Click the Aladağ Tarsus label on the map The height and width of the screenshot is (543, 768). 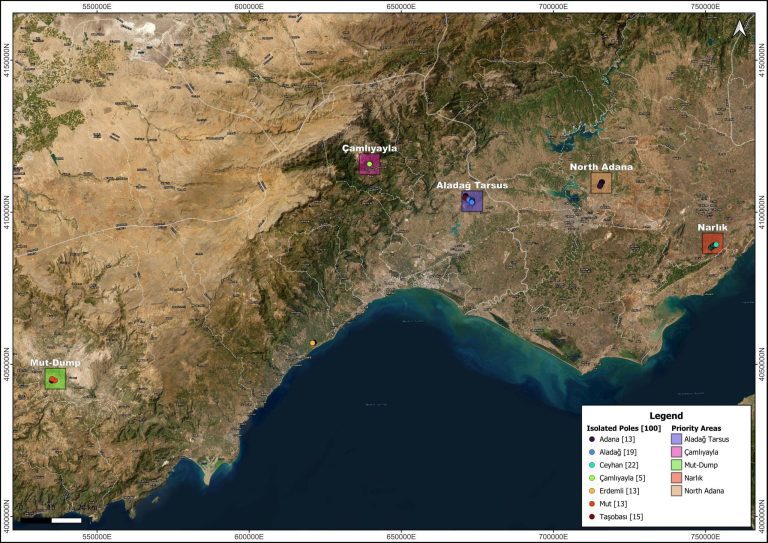point(471,185)
